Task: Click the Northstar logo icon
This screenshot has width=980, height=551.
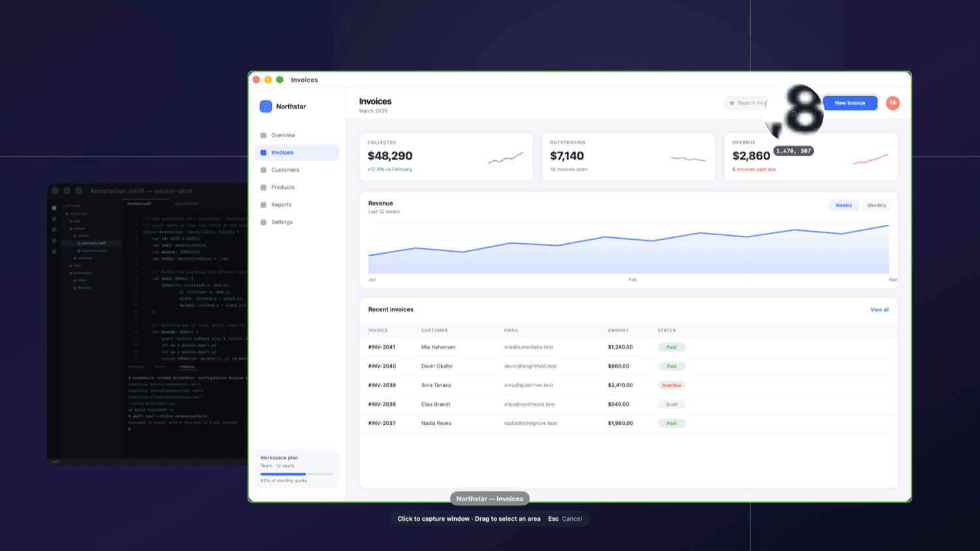Action: pyautogui.click(x=266, y=107)
